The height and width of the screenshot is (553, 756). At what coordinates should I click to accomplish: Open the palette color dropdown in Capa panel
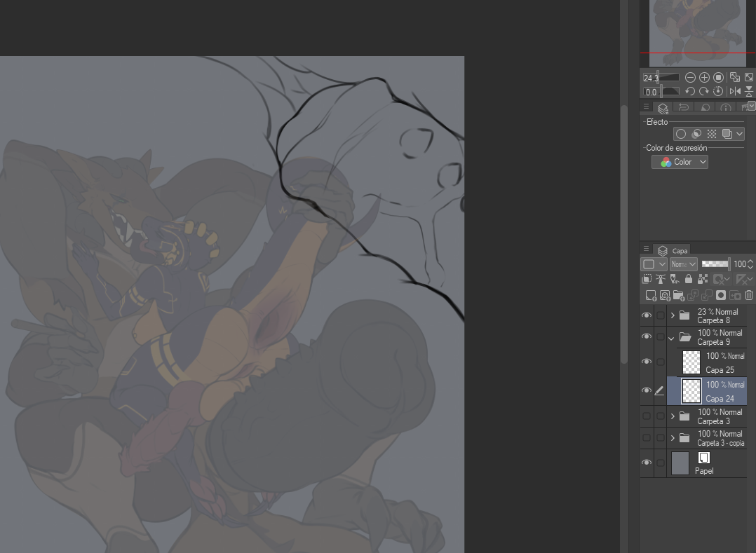tap(654, 264)
